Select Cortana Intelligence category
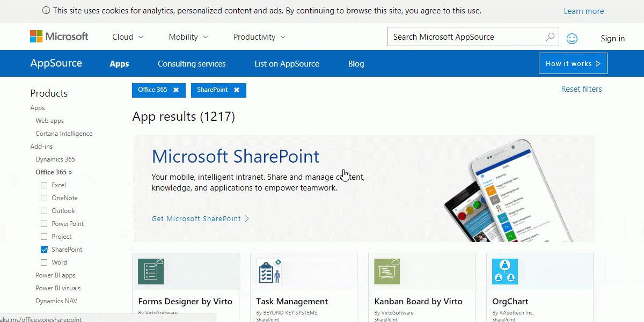The image size is (644, 322). click(64, 134)
